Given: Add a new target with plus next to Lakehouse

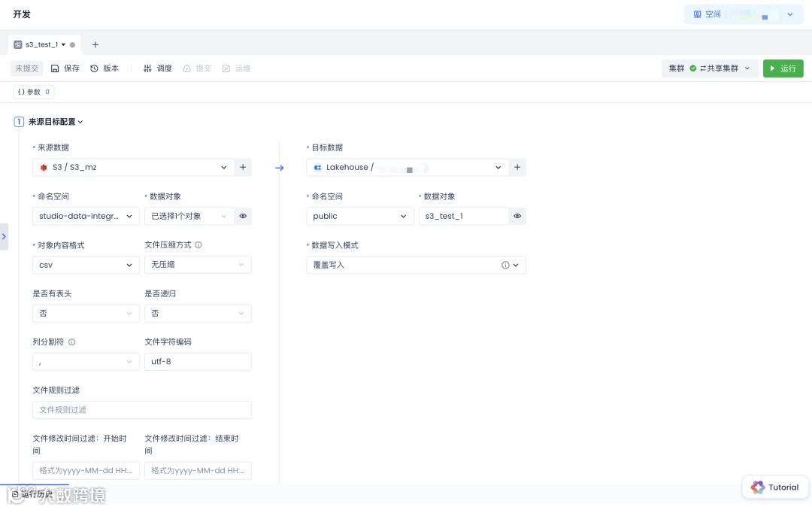Looking at the screenshot, I should [517, 168].
